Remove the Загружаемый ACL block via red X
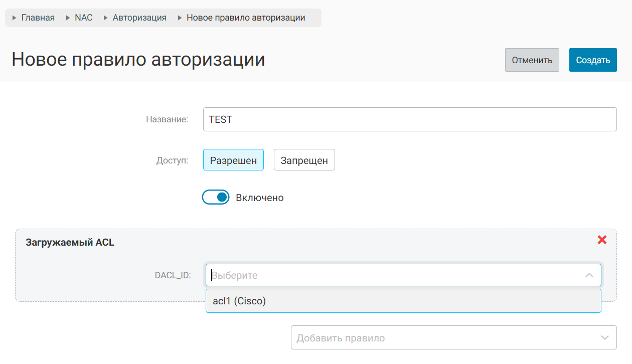This screenshot has height=364, width=632. coord(602,240)
